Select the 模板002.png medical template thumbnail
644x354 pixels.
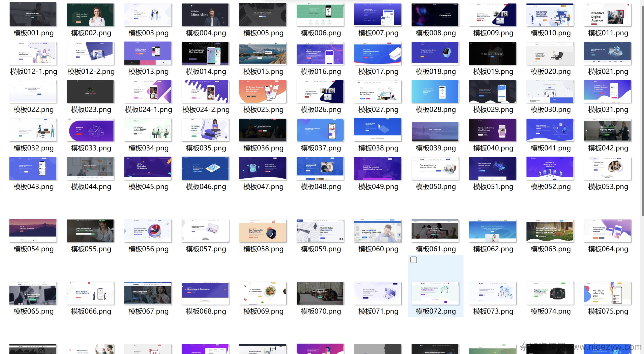coord(90,15)
